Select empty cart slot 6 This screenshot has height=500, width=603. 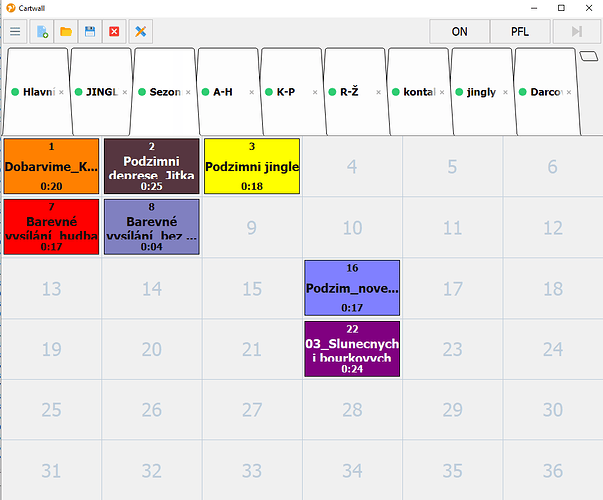point(553,167)
